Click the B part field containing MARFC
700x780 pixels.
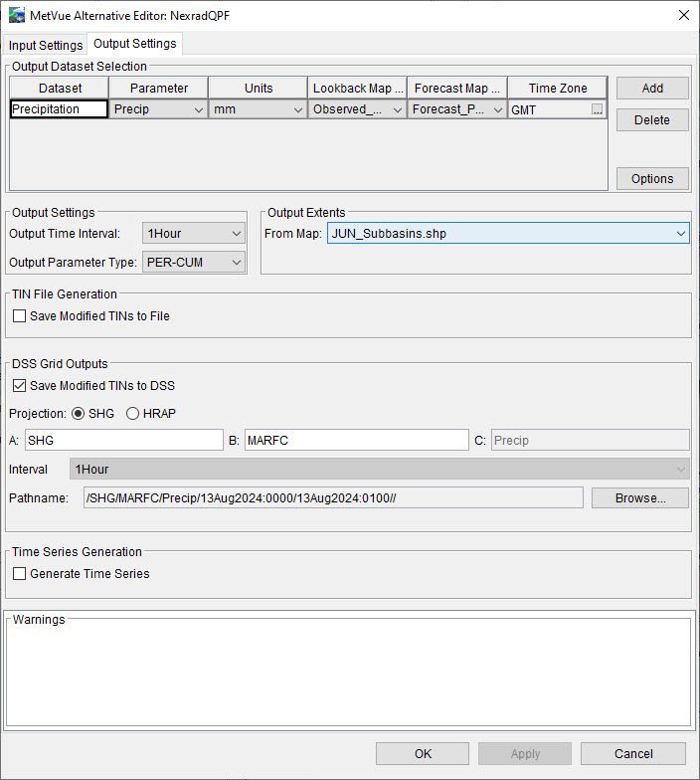(x=356, y=440)
